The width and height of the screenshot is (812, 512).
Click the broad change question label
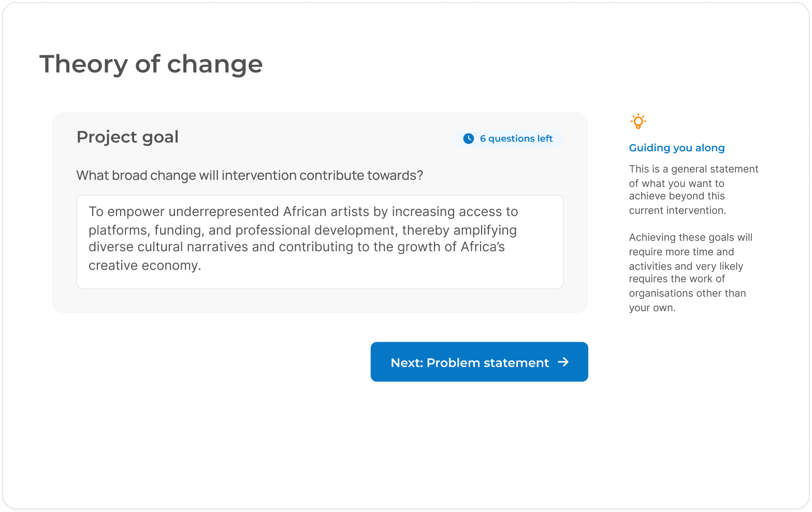click(x=250, y=175)
